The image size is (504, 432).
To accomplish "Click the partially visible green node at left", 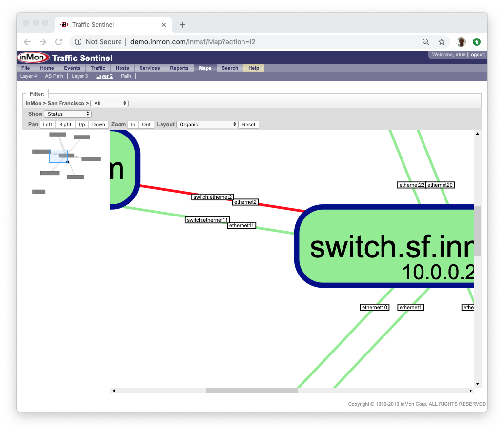I will click(124, 169).
